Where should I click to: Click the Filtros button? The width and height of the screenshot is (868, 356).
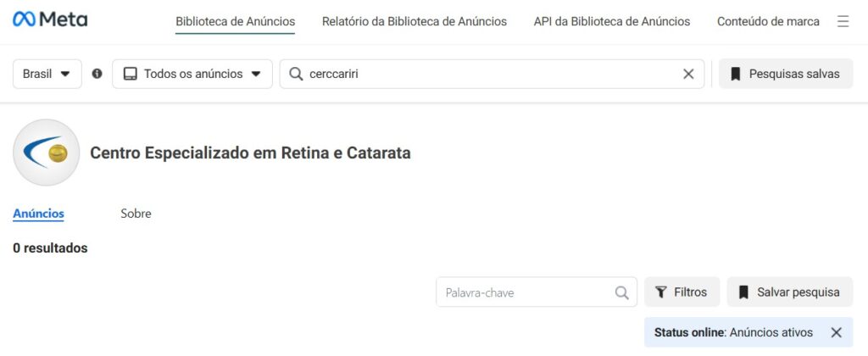(682, 292)
